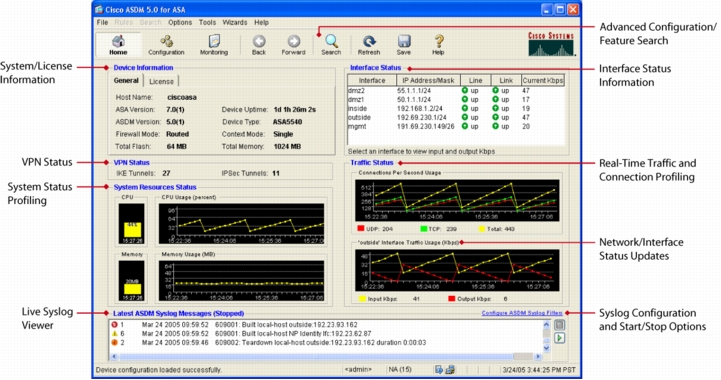This screenshot has height=380, width=721.
Task: Save the running configuration
Action: point(404,45)
